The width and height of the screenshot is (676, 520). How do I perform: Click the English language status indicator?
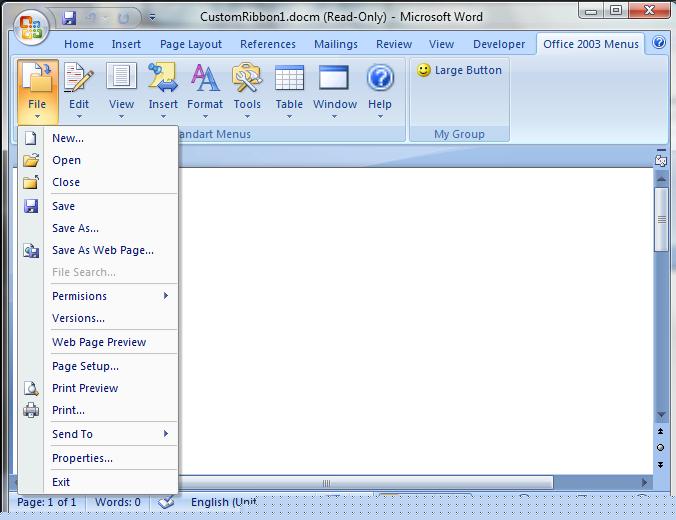[223, 502]
